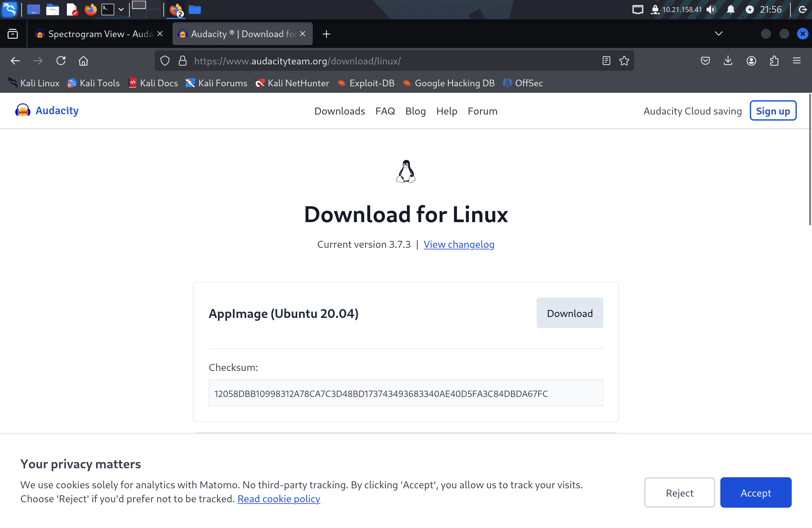Screen dimensions: 812x528
Task: Switch workspace using the panel pager
Action: 146,10
